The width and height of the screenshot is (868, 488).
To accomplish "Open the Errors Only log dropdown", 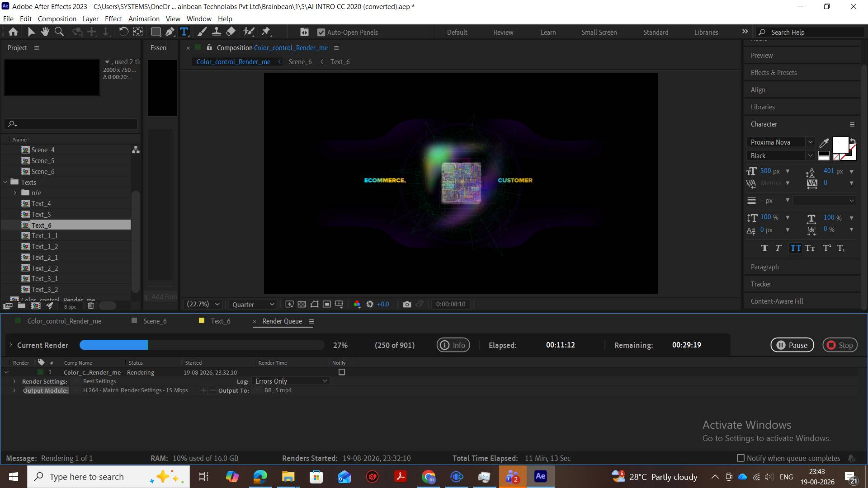I will 291,381.
